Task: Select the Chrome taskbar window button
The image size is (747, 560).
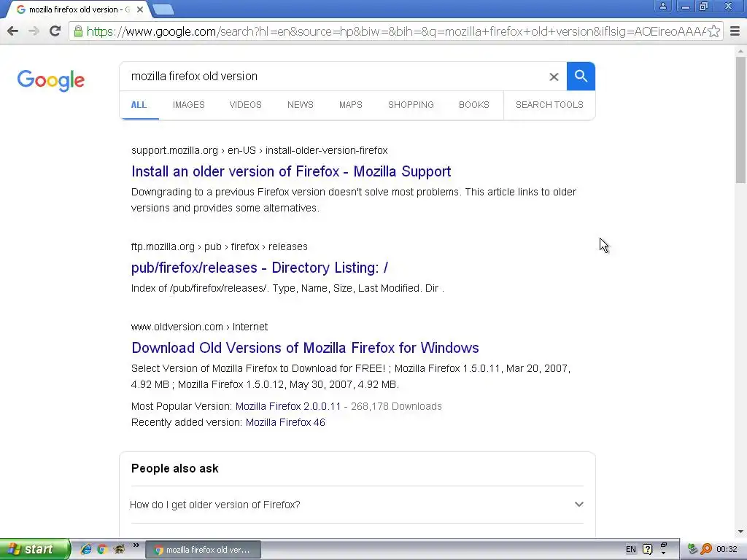Action: click(203, 550)
